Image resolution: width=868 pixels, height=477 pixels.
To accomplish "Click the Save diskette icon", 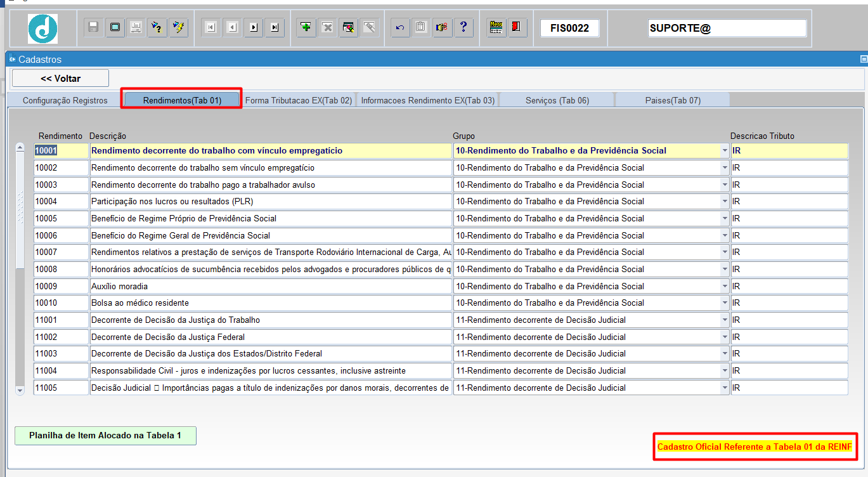I will [94, 27].
